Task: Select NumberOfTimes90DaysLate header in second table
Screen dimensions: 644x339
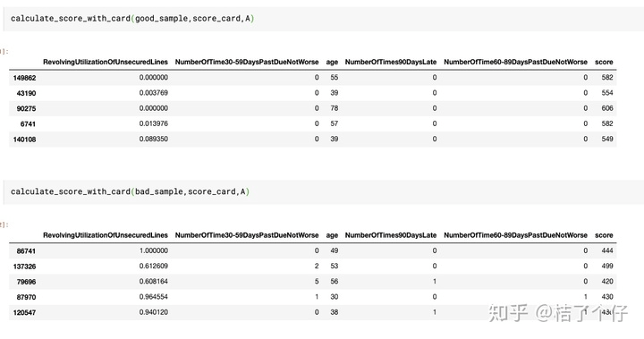Action: (x=391, y=235)
